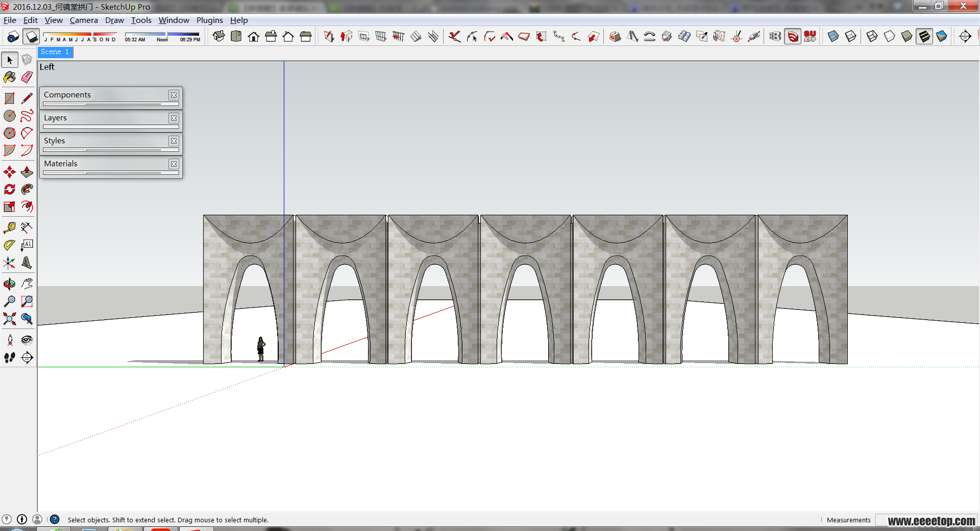Open the SU APP plugin button
The height and width of the screenshot is (531, 980).
(810, 36)
